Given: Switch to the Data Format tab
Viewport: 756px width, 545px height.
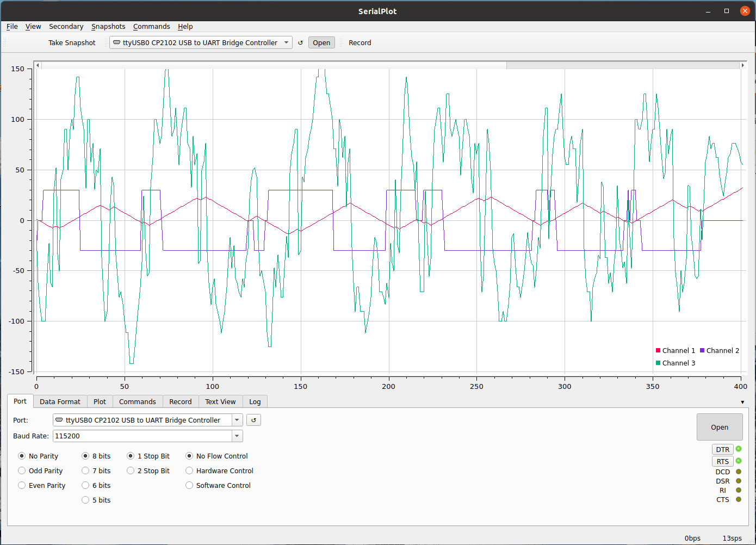Looking at the screenshot, I should coord(60,402).
